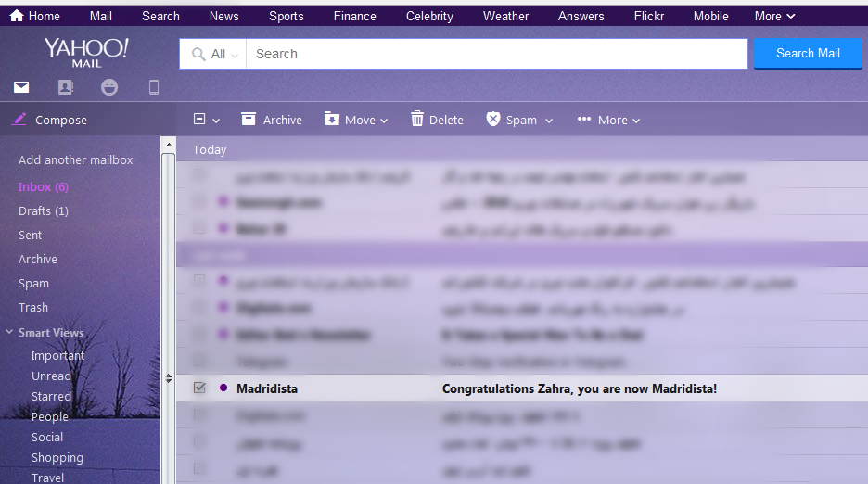
Task: Select the Shopping smart view
Action: point(57,458)
